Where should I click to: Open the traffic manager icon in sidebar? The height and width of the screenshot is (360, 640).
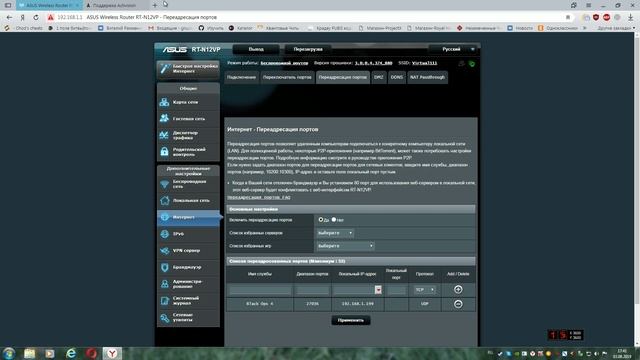pos(164,135)
